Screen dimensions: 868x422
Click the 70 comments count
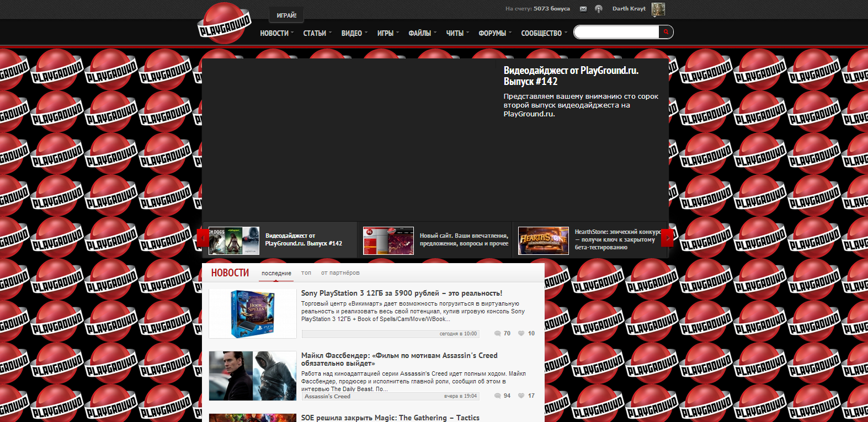[507, 334]
